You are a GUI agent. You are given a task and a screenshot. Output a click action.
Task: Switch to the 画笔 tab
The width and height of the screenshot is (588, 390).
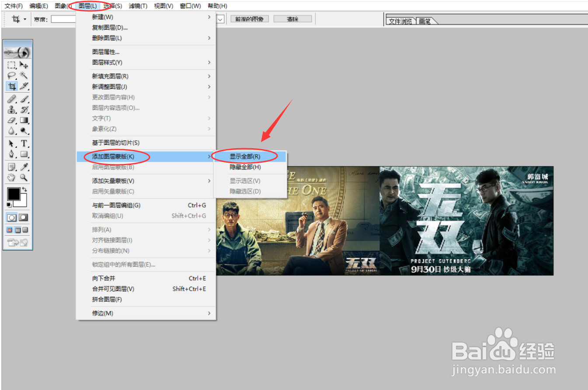[425, 21]
